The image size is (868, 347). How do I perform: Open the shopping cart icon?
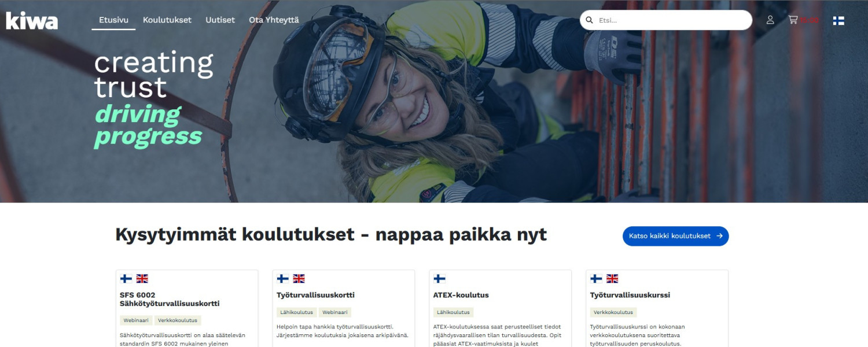pyautogui.click(x=793, y=20)
